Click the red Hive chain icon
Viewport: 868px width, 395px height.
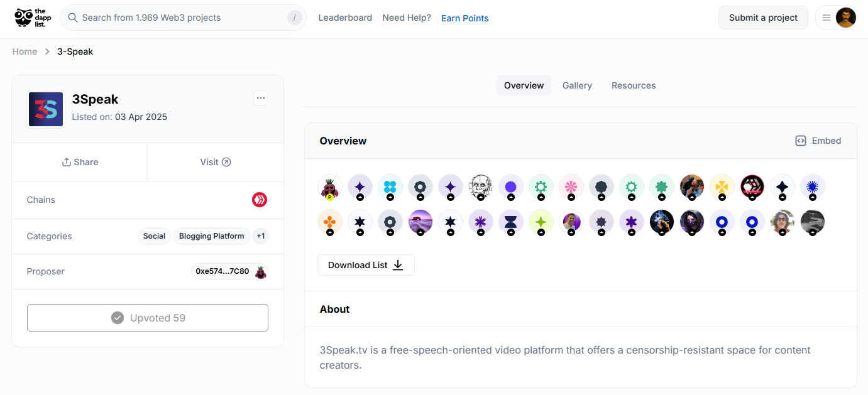260,200
